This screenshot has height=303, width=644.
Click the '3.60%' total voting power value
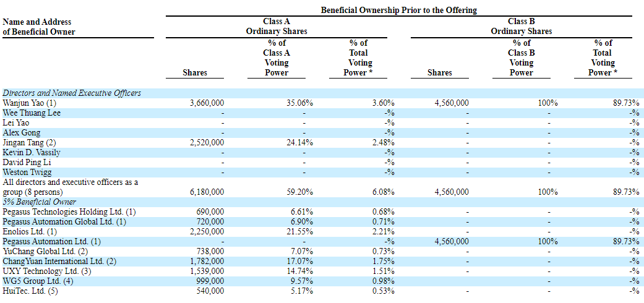[x=383, y=103]
